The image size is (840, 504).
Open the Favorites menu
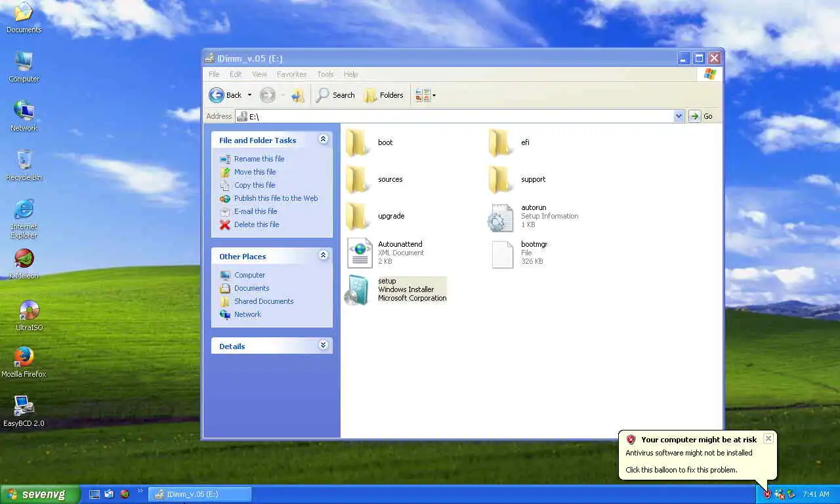(x=291, y=74)
